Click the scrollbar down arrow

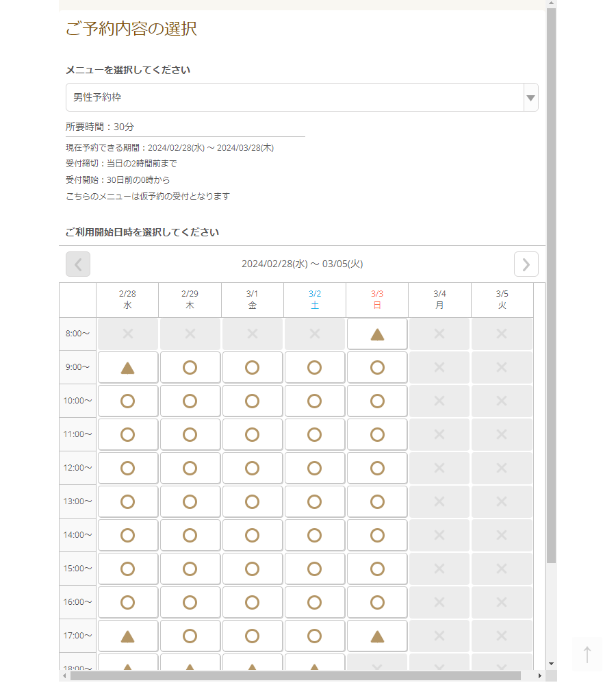click(552, 664)
